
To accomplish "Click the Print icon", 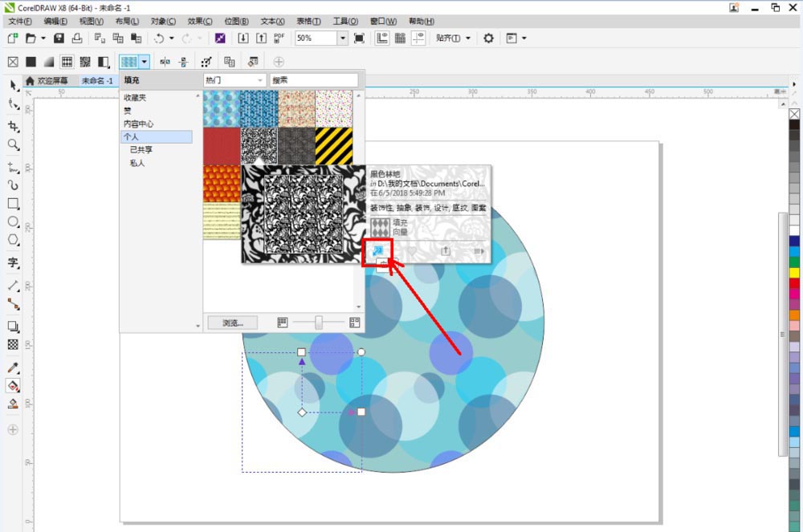I will (77, 39).
